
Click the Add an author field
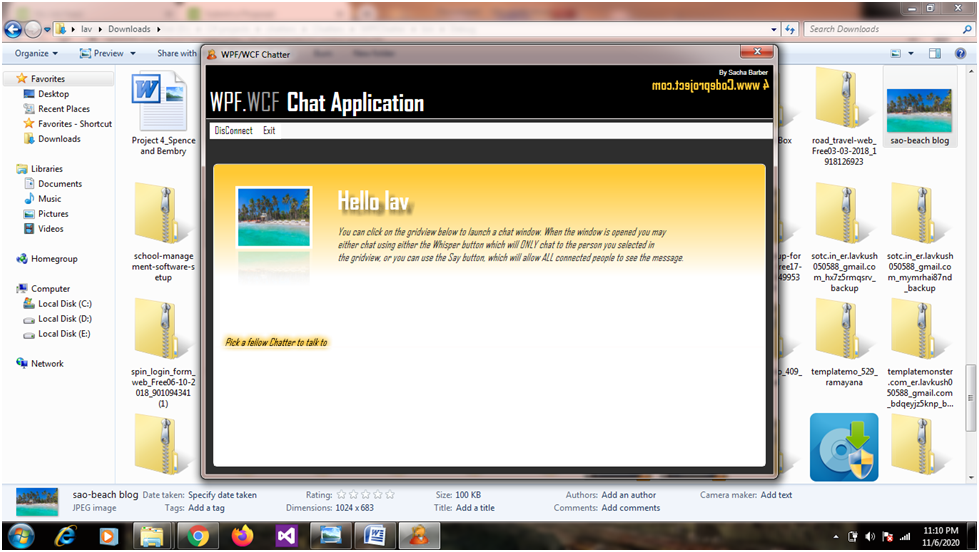[x=629, y=495]
